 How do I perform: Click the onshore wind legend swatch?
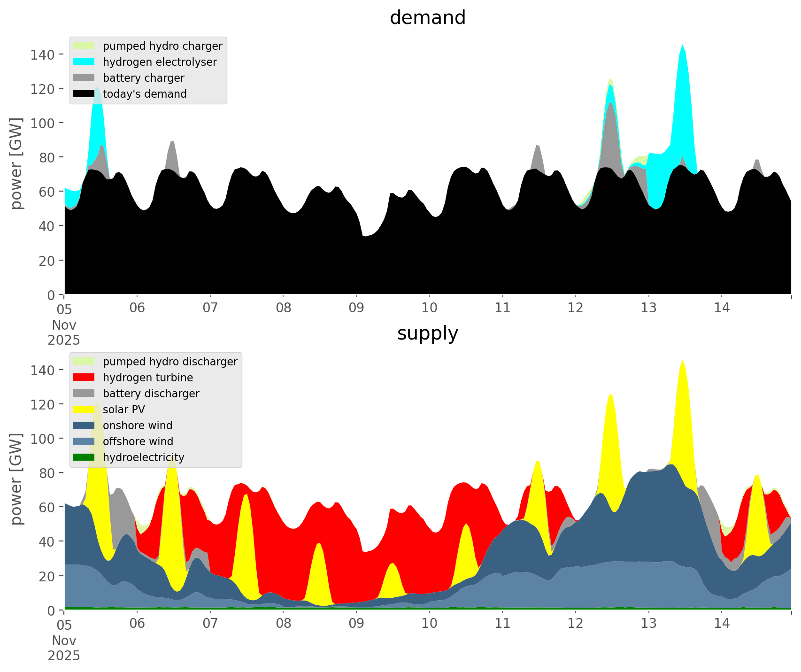point(84,425)
